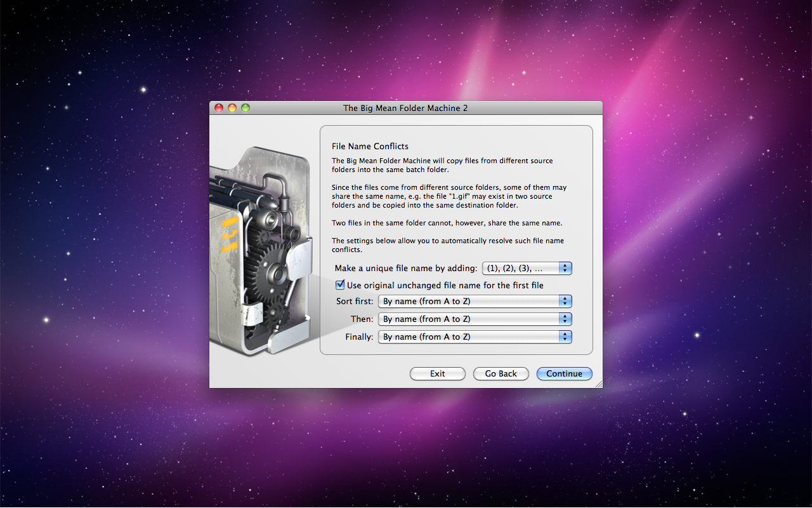Click the Finally: label

pyautogui.click(x=359, y=337)
